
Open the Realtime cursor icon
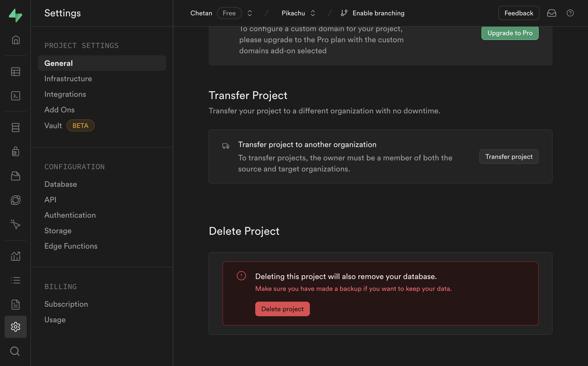tap(16, 224)
